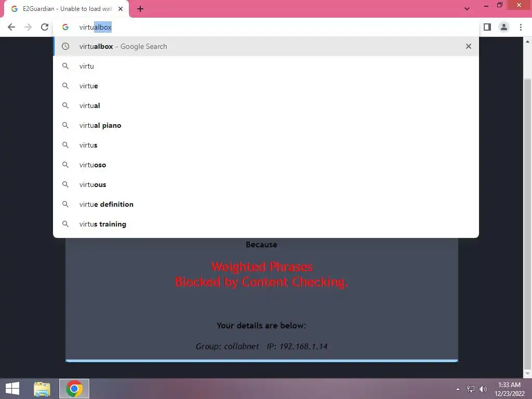Click the search icon beside 'virtuoso'

[x=65, y=165]
